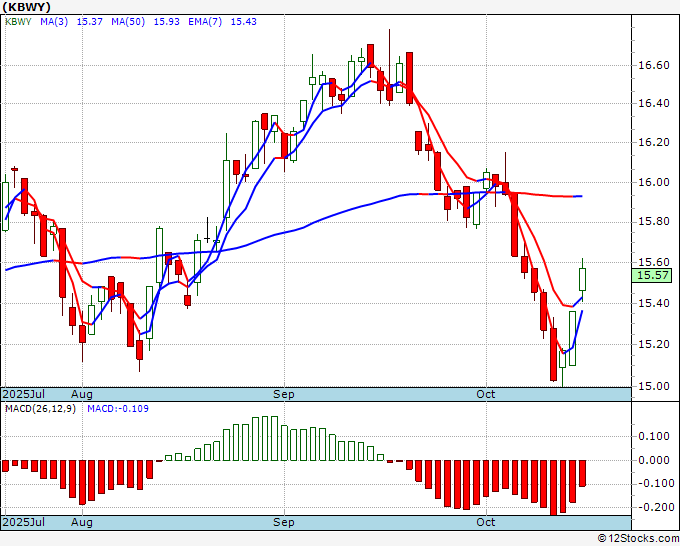
Task: Click the 15.80 price axis label
Action: click(x=654, y=222)
